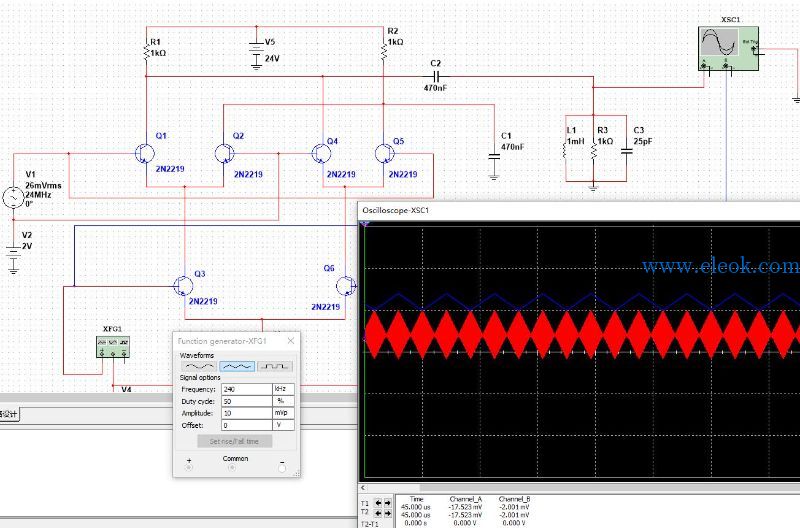
Task: Select the XFG1 function generator instrument
Action: pos(113,346)
